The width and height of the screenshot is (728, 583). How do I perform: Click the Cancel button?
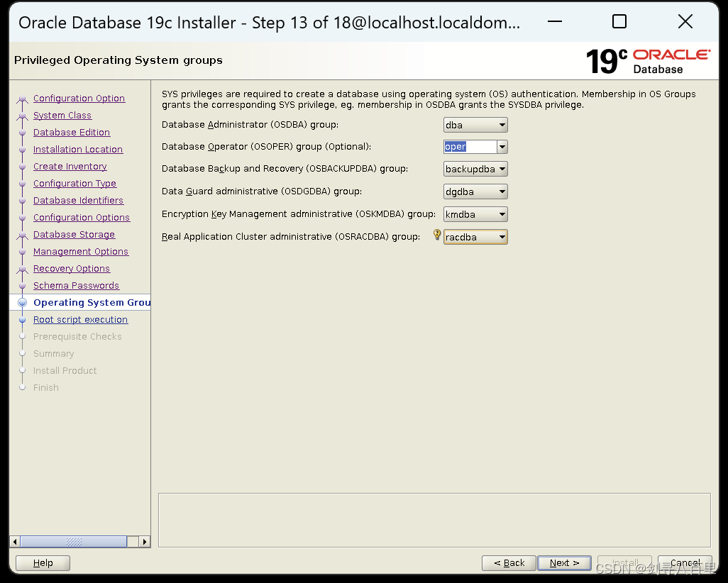[x=684, y=562]
